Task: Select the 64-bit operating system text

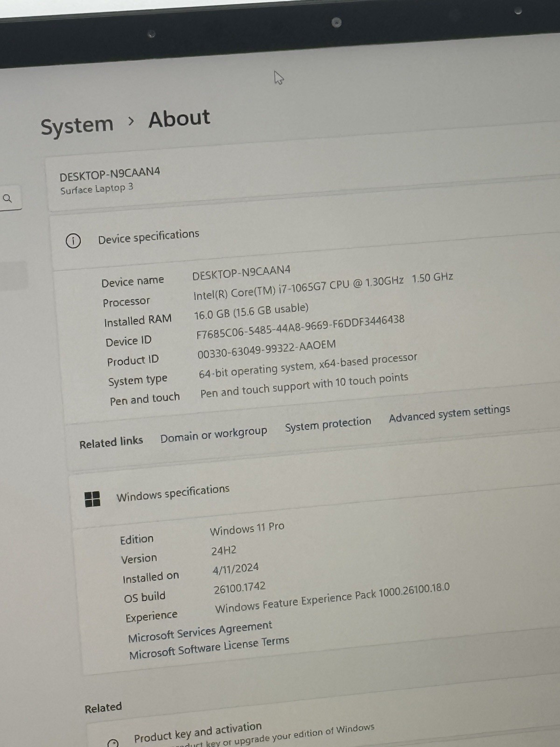Action: [308, 365]
